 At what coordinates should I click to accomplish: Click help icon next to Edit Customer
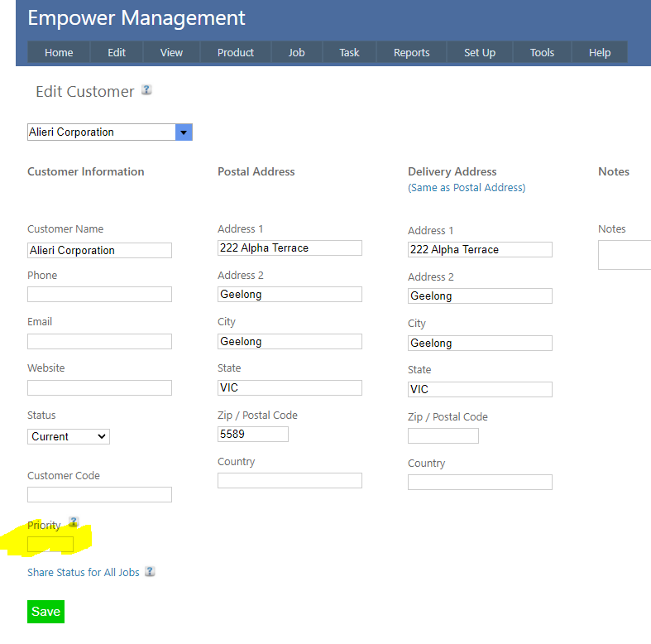pos(146,90)
